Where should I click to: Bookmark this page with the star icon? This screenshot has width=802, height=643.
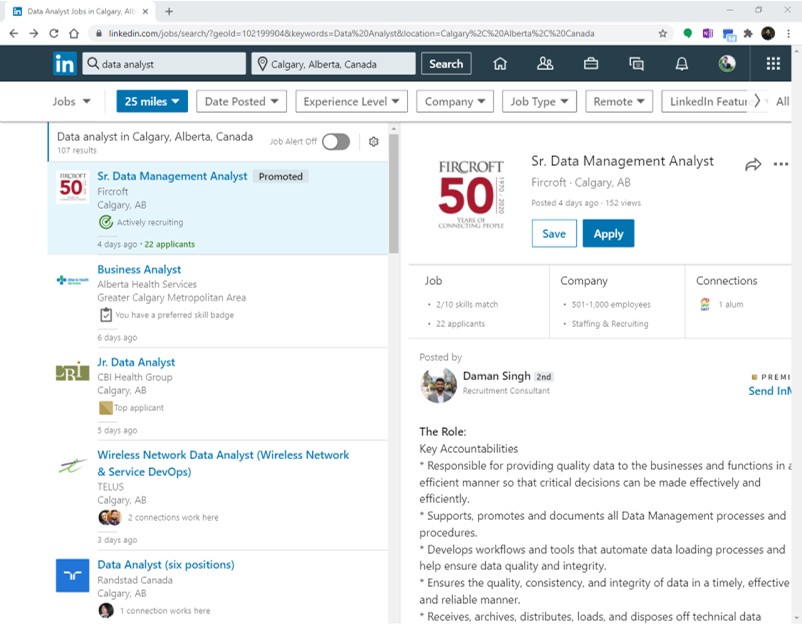(x=663, y=34)
